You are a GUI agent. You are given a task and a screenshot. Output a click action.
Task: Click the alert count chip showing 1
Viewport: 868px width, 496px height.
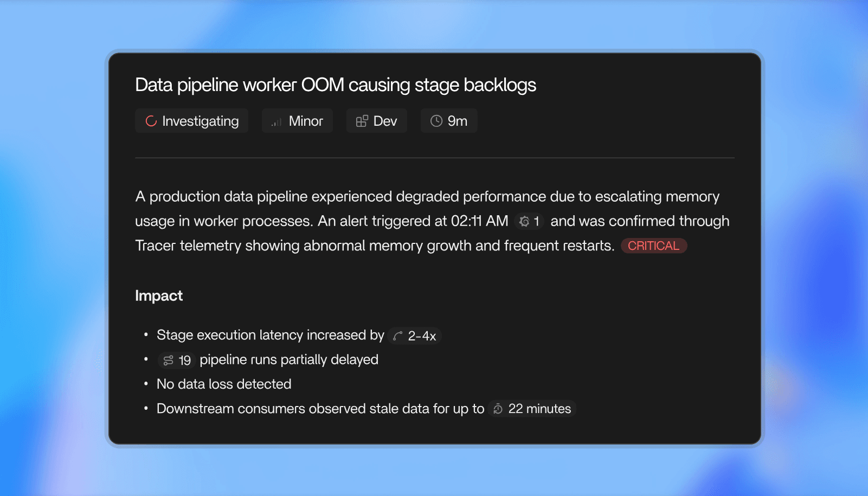(529, 221)
